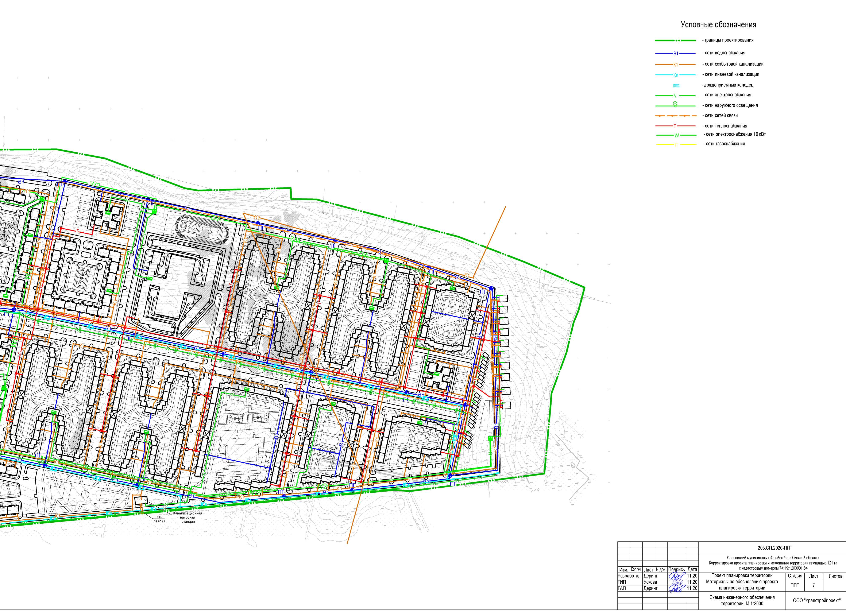
Task: Click the blue signature in the ГИП row
Action: [676, 582]
